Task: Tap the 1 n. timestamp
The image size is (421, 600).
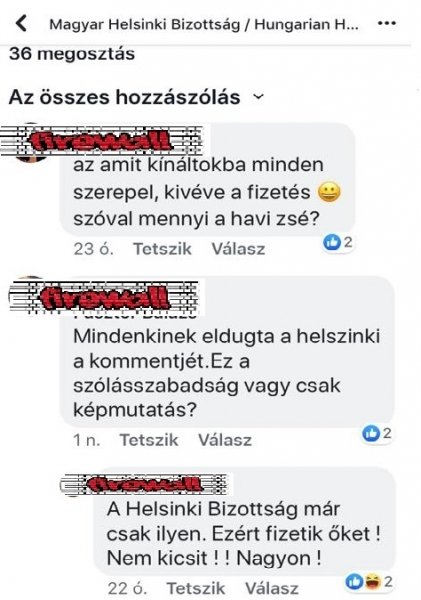Action: tap(87, 440)
